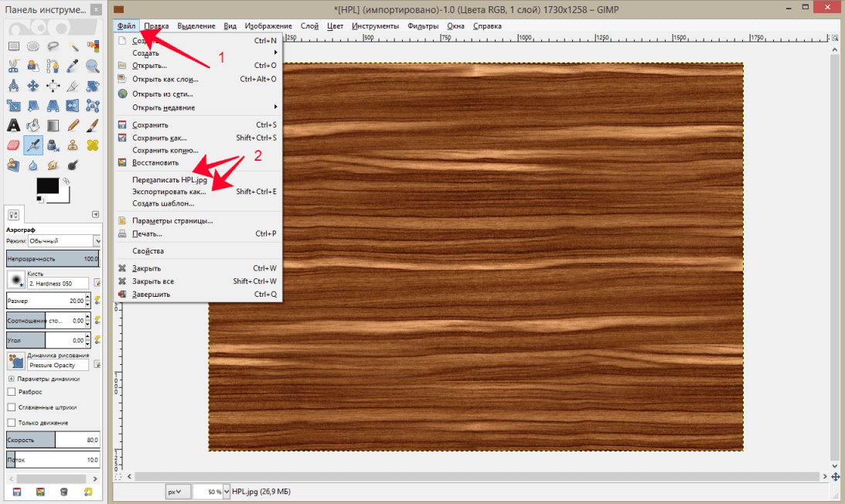Open the Фильтры menu

coord(423,26)
